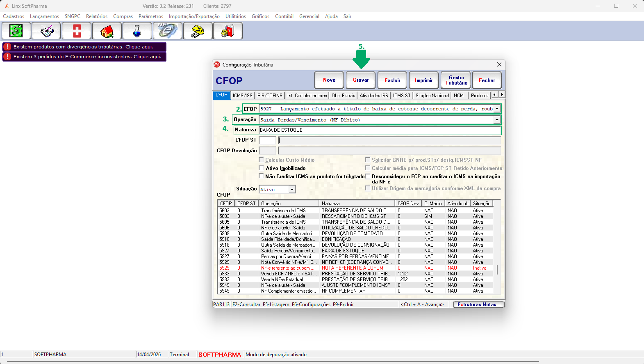This screenshot has height=364, width=644.
Task: Click the CFOP Devolução code field
Action: [267, 151]
